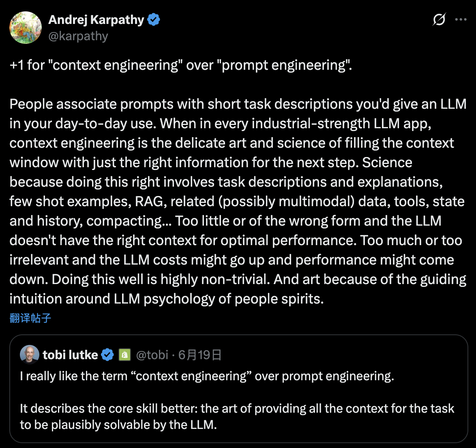Click tobi lutke's blue verified badge
The image size is (476, 448).
107,355
